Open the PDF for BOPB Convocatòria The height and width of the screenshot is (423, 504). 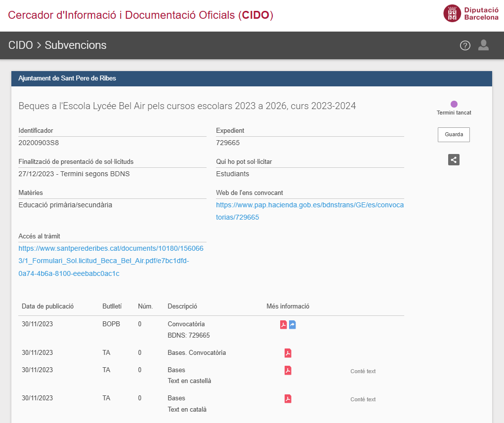click(x=284, y=325)
